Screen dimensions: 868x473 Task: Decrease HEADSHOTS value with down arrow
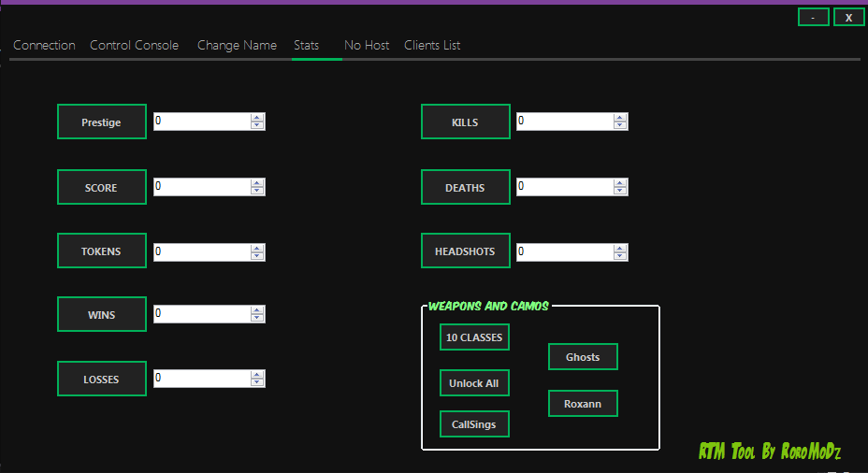(x=620, y=256)
